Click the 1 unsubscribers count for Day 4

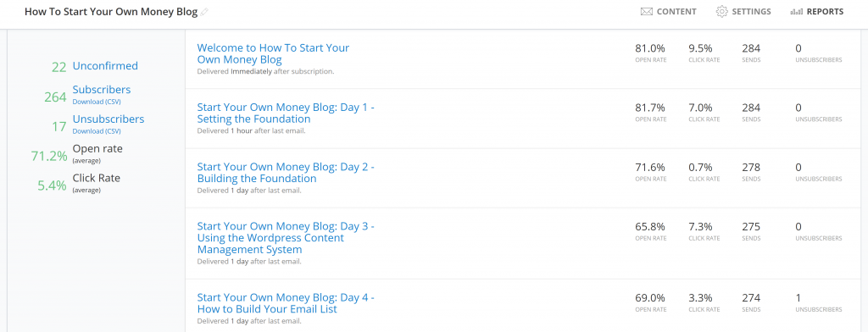(x=798, y=298)
